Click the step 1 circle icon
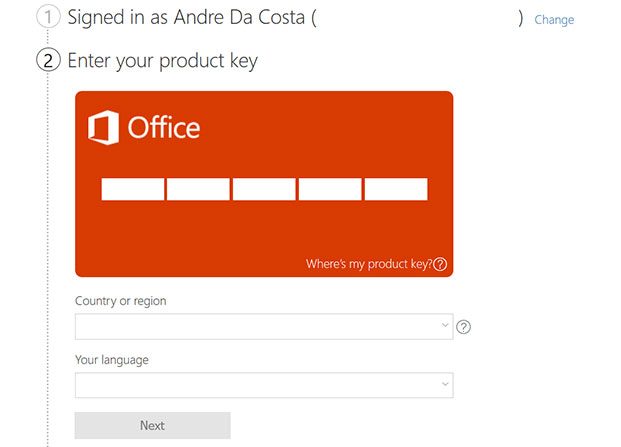 pos(48,17)
